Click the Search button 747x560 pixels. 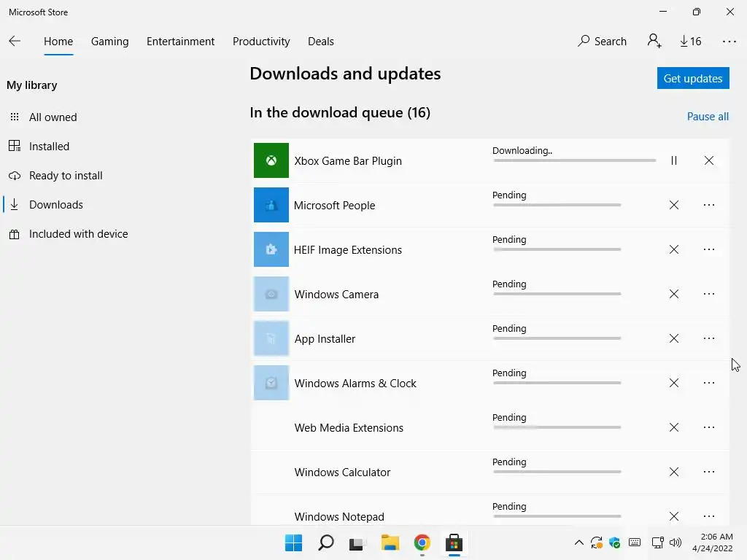tap(602, 42)
